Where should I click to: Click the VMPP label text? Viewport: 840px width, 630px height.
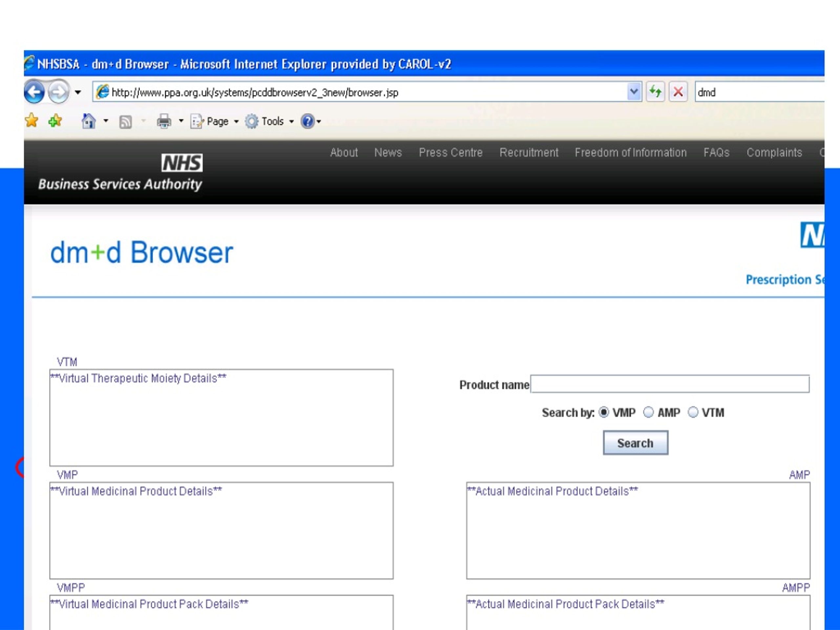[71, 587]
